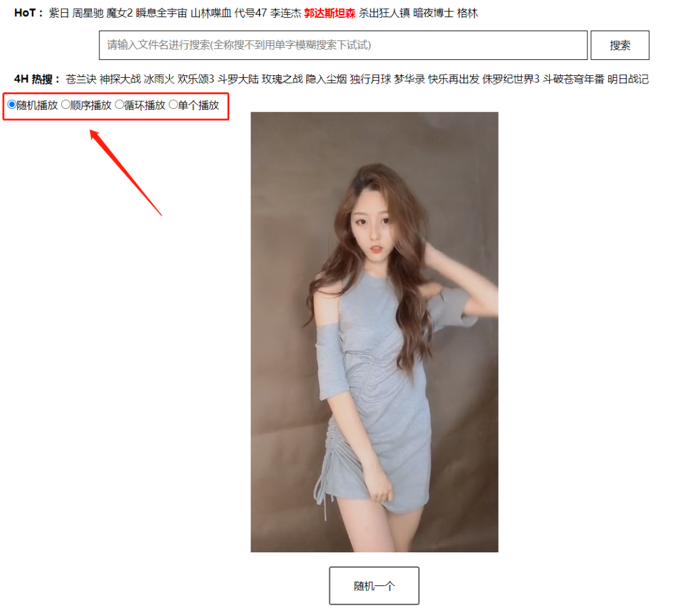
Task: Open the 暗夜博士 hot keyword link
Action: point(434,13)
